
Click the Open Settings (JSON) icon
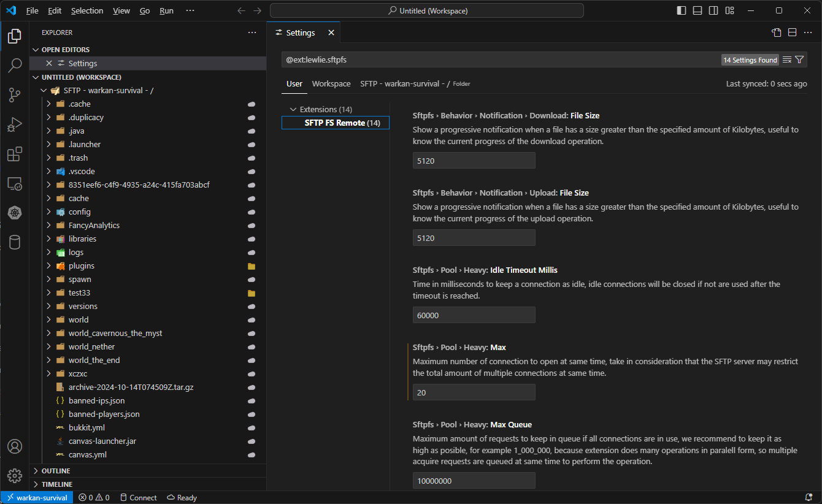click(776, 32)
